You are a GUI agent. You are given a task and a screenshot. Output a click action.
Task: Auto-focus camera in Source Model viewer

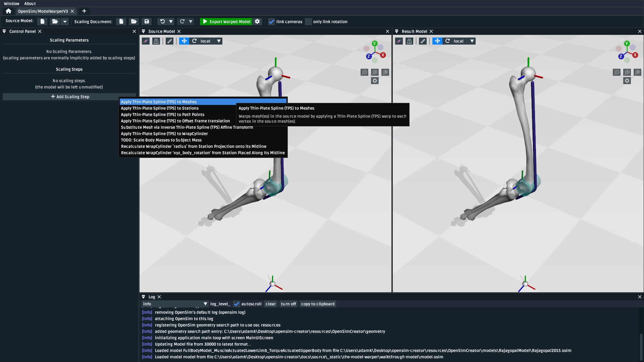point(385,72)
